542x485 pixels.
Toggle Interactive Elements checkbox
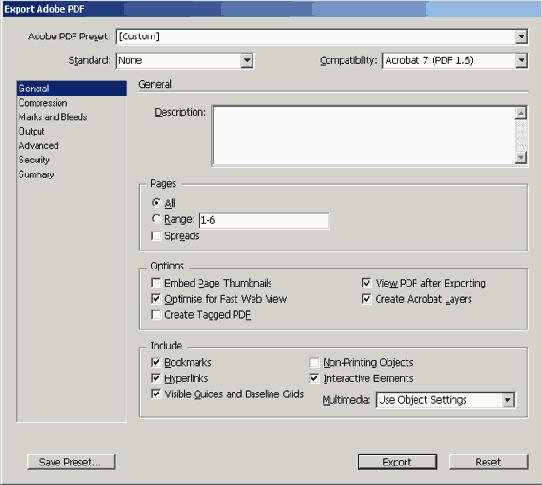click(314, 378)
